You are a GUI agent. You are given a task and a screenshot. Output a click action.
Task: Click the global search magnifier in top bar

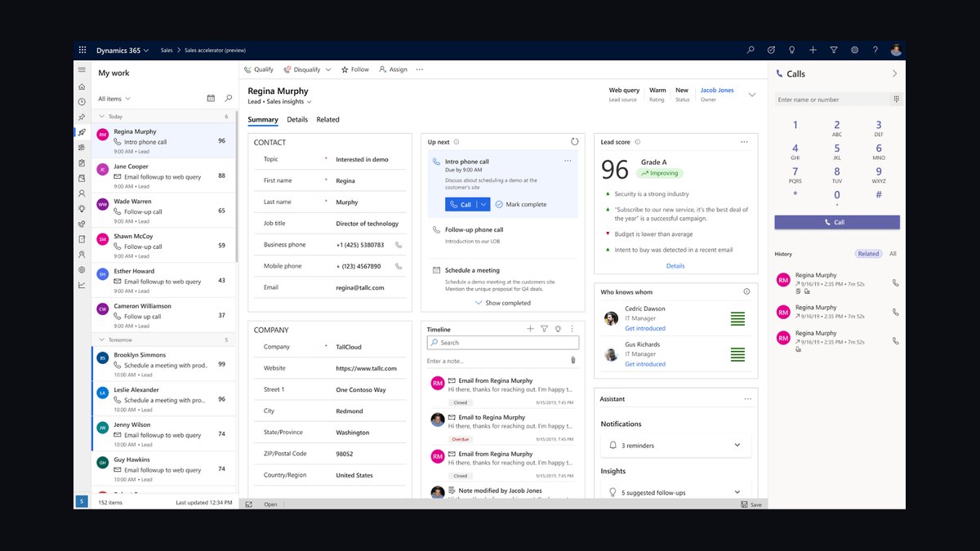pyautogui.click(x=751, y=50)
